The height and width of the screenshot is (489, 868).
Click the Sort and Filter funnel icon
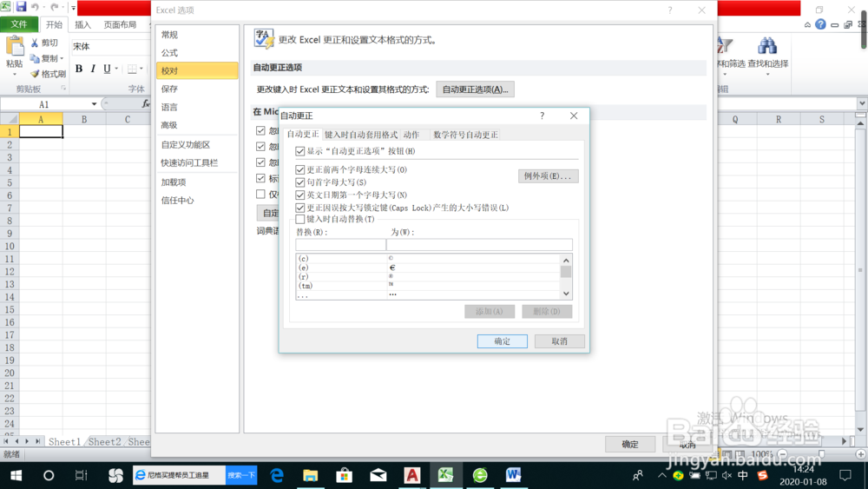[725, 46]
